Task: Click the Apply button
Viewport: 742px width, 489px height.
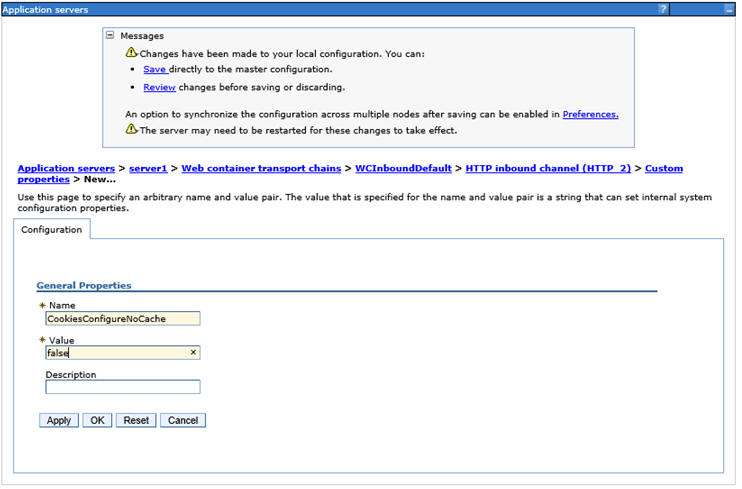Action: point(59,420)
